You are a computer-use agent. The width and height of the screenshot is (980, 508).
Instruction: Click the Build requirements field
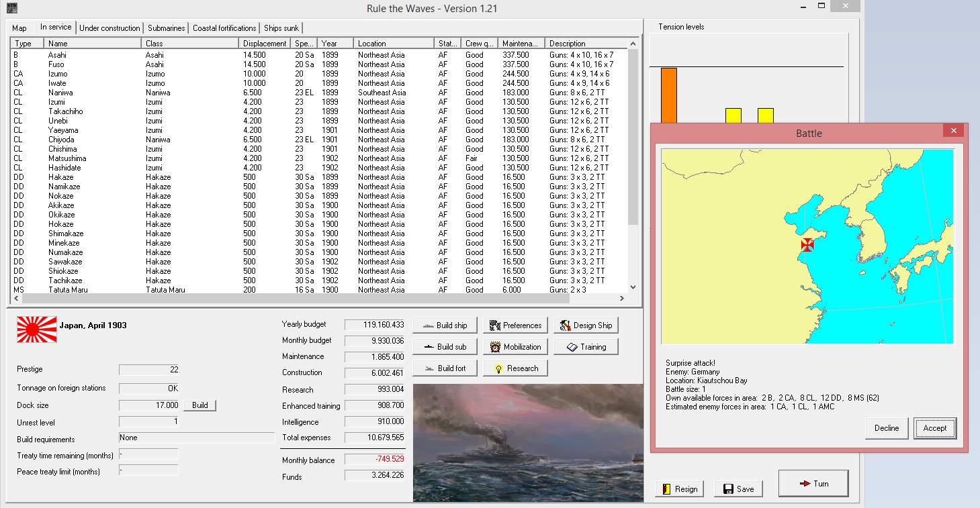click(x=197, y=438)
